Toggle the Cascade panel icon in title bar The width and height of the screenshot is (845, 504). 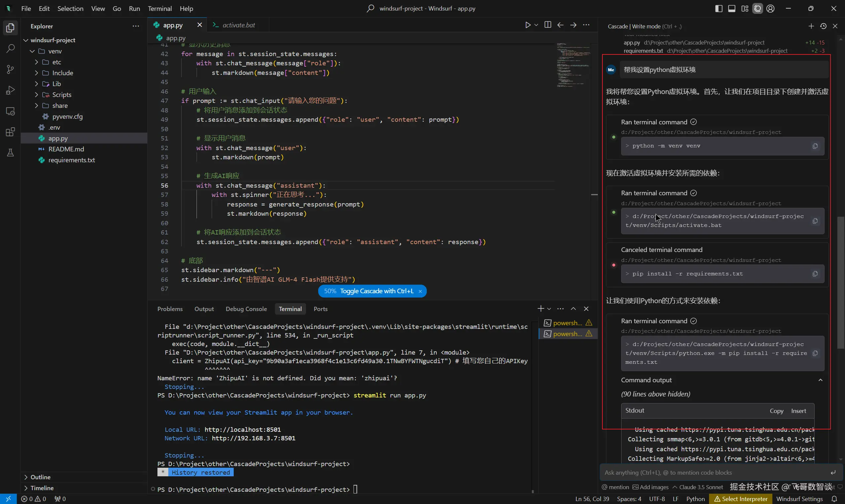coord(757,9)
